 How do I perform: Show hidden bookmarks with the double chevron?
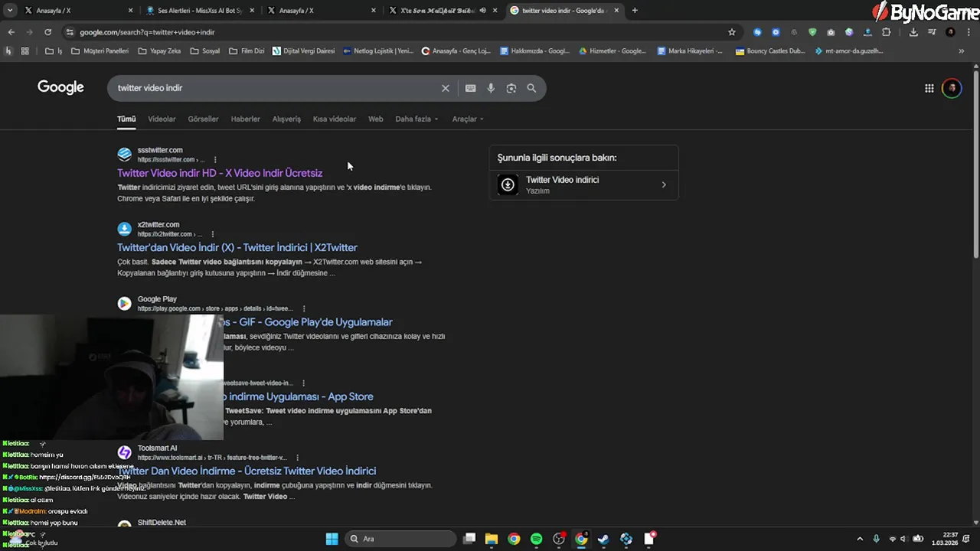click(x=961, y=51)
